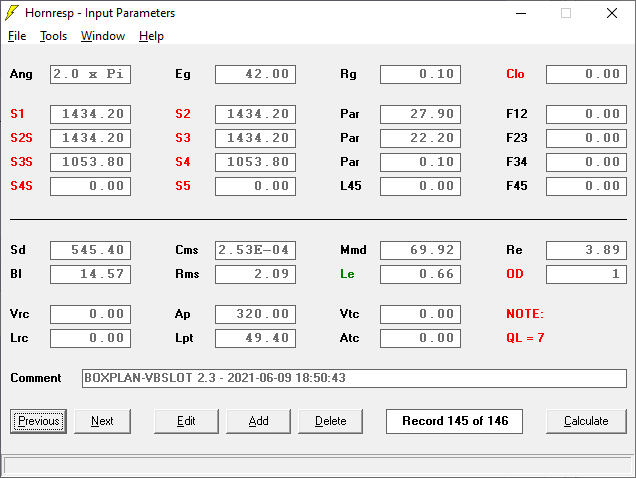Select the S4S input field

pos(90,186)
